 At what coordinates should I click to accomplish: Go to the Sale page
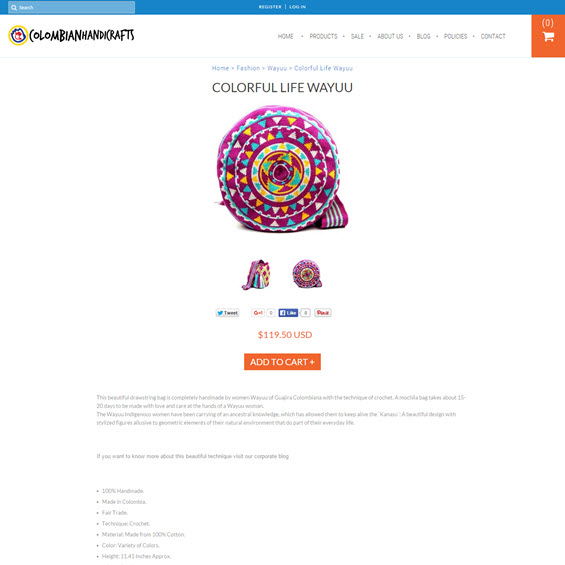point(357,36)
